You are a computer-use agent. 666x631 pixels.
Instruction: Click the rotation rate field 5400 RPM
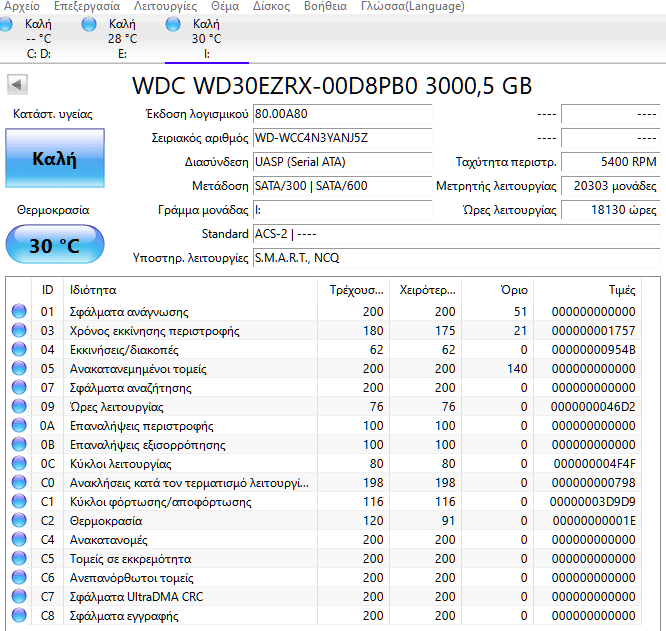click(610, 162)
